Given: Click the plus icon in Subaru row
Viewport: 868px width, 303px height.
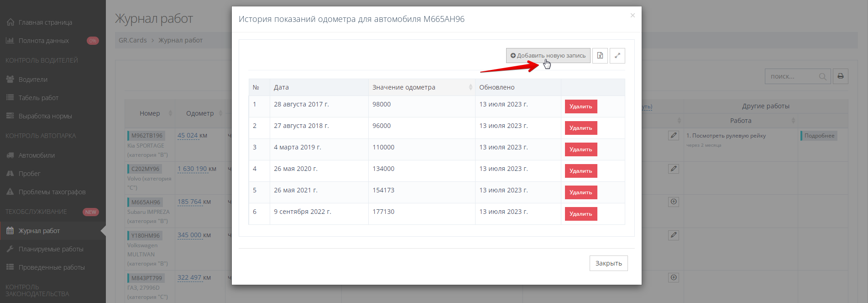Looking at the screenshot, I should (674, 202).
